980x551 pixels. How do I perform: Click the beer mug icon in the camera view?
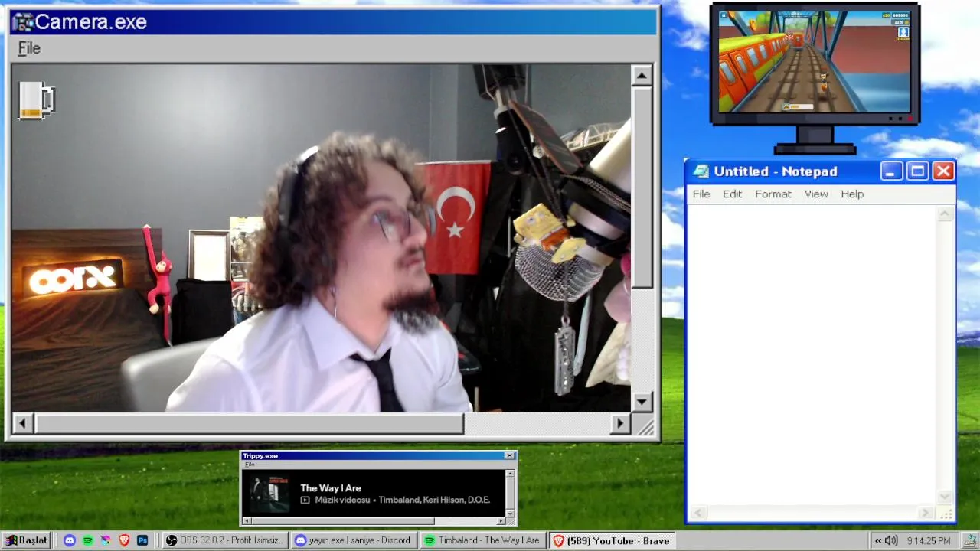point(36,100)
